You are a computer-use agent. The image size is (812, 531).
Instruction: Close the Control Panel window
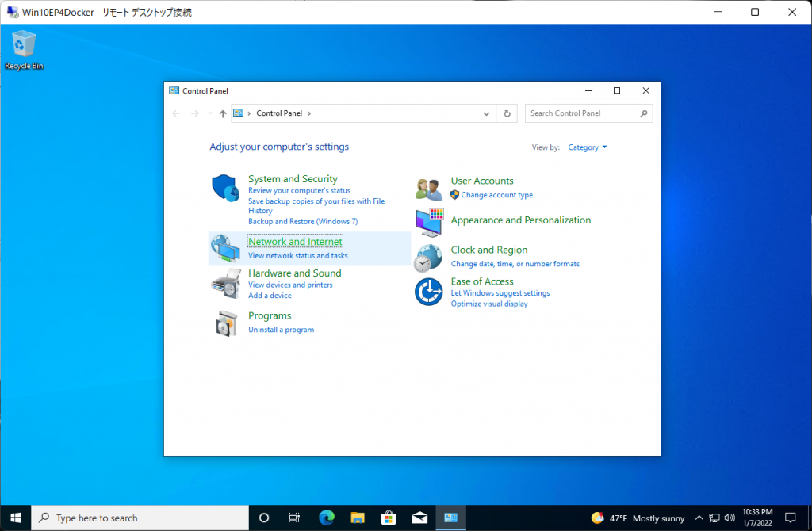645,90
